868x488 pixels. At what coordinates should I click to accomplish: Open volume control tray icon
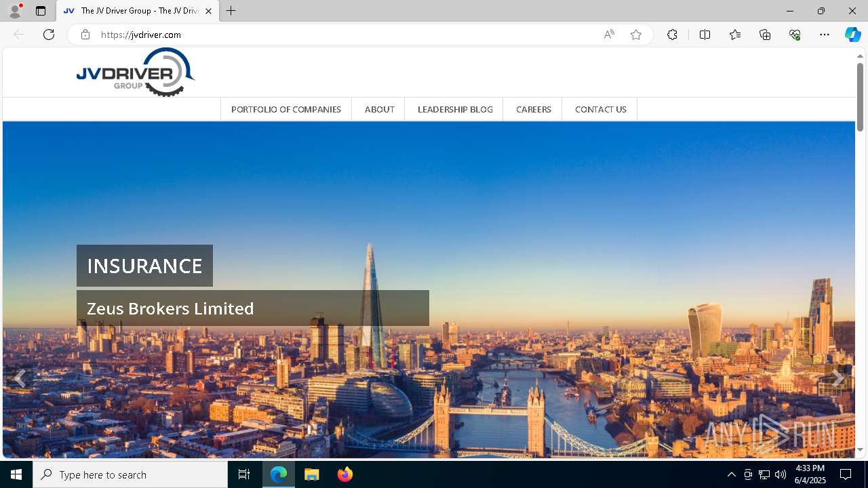pos(781,474)
